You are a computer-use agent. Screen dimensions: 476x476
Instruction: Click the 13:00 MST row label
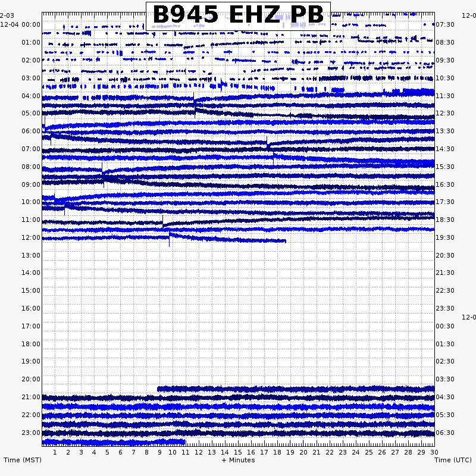tap(31, 255)
